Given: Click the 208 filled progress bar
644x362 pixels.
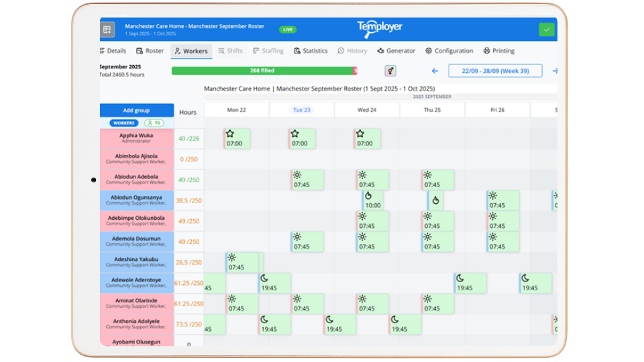Looking at the screenshot, I should pyautogui.click(x=263, y=70).
